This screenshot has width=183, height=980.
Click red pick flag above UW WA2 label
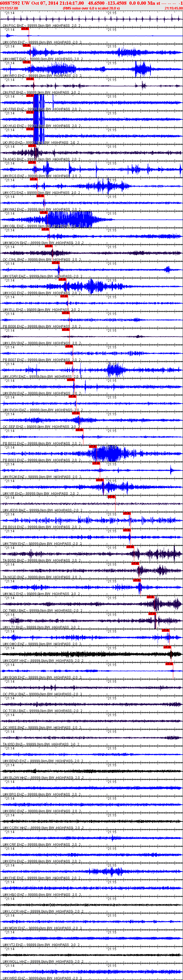pyautogui.click(x=40, y=196)
